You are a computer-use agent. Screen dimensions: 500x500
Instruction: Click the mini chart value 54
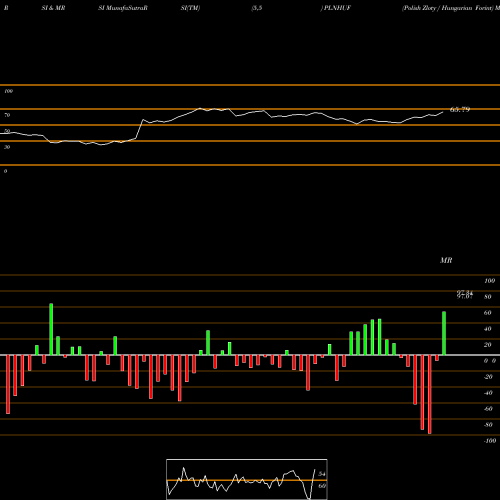pos(322,474)
